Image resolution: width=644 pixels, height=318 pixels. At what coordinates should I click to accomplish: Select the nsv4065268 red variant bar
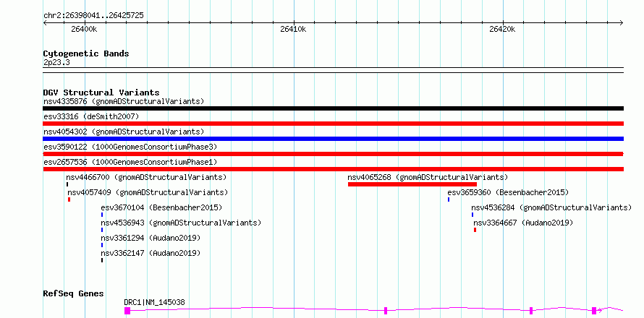pyautogui.click(x=412, y=184)
